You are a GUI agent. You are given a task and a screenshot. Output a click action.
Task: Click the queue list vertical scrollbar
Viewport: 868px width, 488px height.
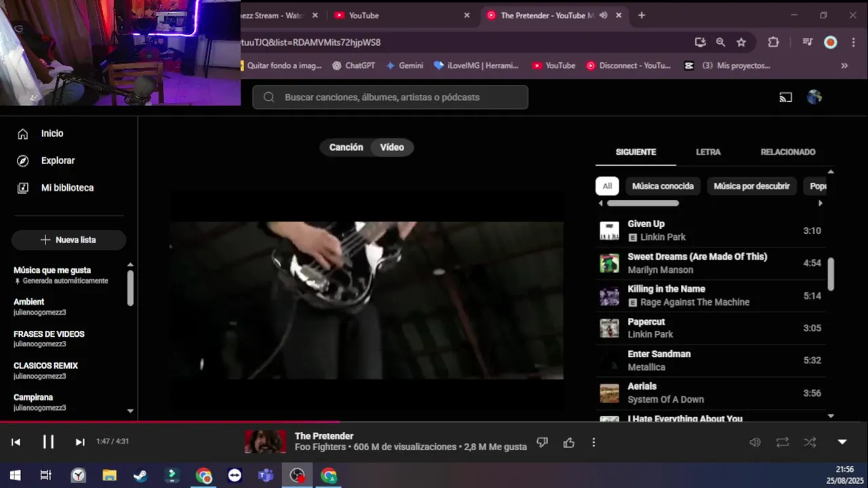pos(831,274)
